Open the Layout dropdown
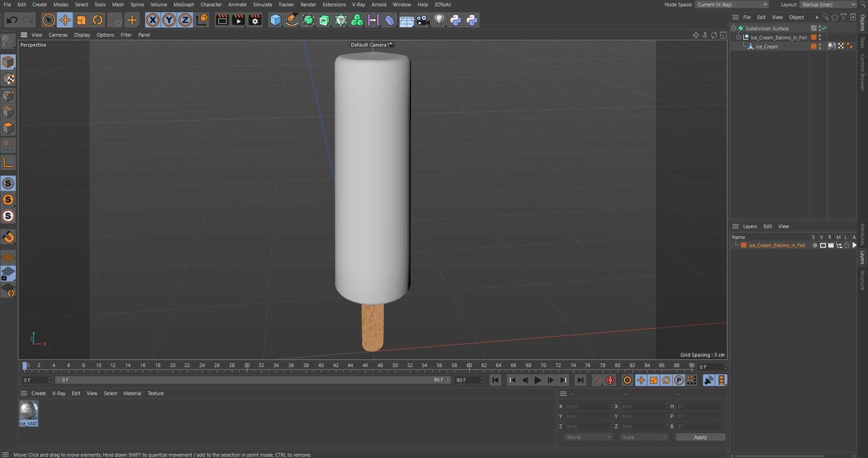Screen dimensions: 868x458 coord(828,5)
